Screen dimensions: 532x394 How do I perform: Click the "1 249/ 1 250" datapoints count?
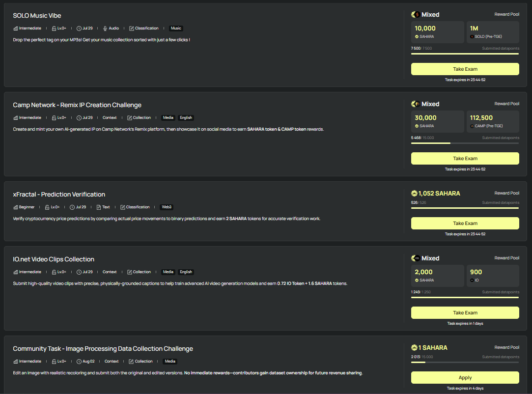click(x=420, y=292)
